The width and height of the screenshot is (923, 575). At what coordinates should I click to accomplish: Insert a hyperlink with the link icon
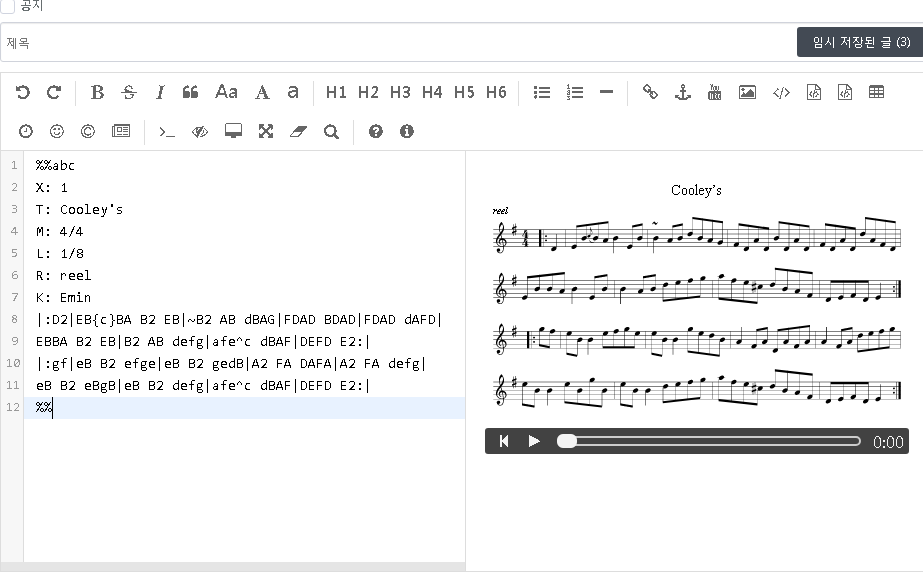650,92
